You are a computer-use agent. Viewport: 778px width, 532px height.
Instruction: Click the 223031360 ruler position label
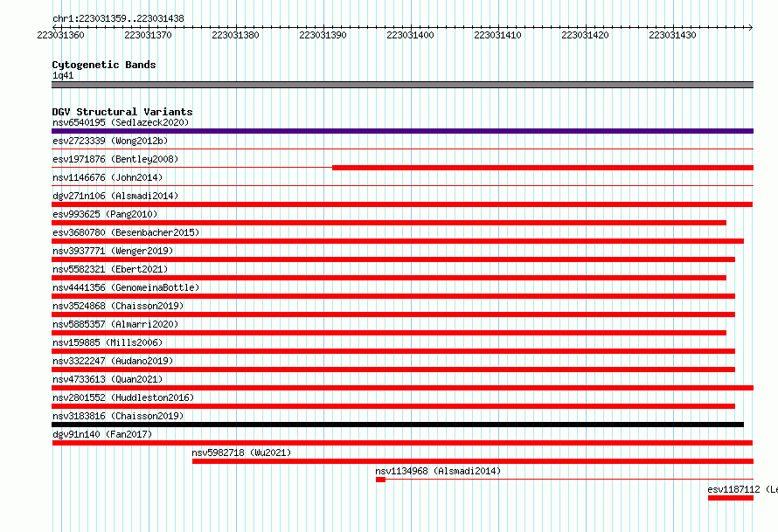(x=60, y=35)
